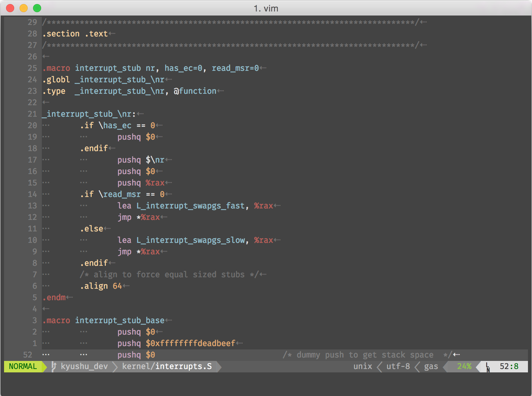Click the $0xffffffffdeadbeef operand
This screenshot has height=396, width=532.
click(x=190, y=343)
